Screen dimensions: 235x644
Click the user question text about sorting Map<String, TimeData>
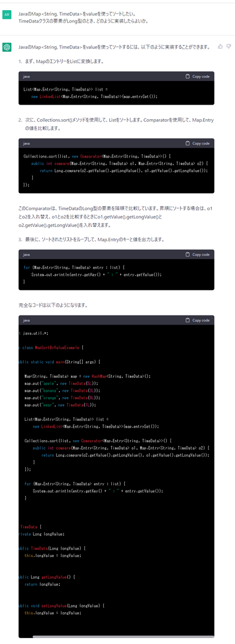(x=84, y=17)
